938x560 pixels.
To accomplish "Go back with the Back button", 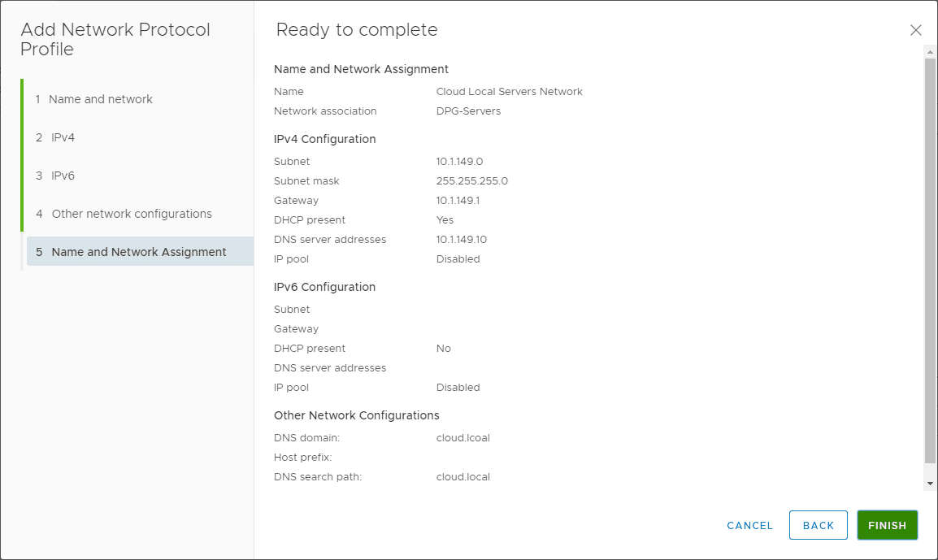I will [818, 526].
